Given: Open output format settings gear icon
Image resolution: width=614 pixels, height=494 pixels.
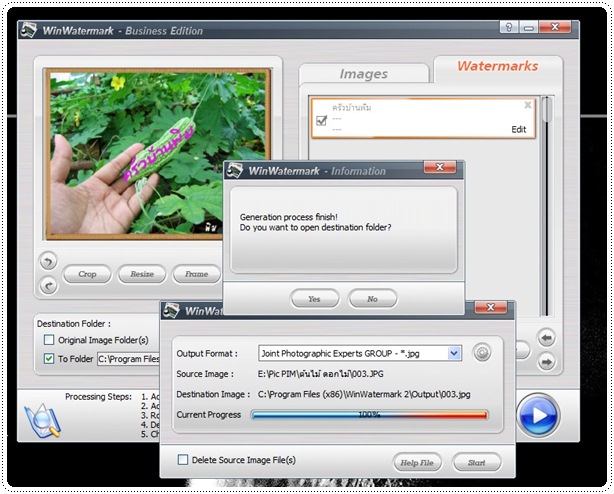Looking at the screenshot, I should click(482, 353).
